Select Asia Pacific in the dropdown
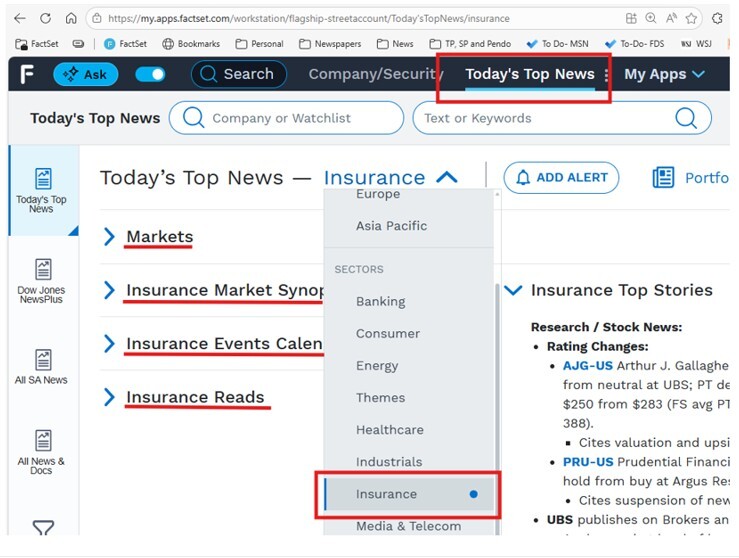The image size is (739, 558). (x=391, y=226)
